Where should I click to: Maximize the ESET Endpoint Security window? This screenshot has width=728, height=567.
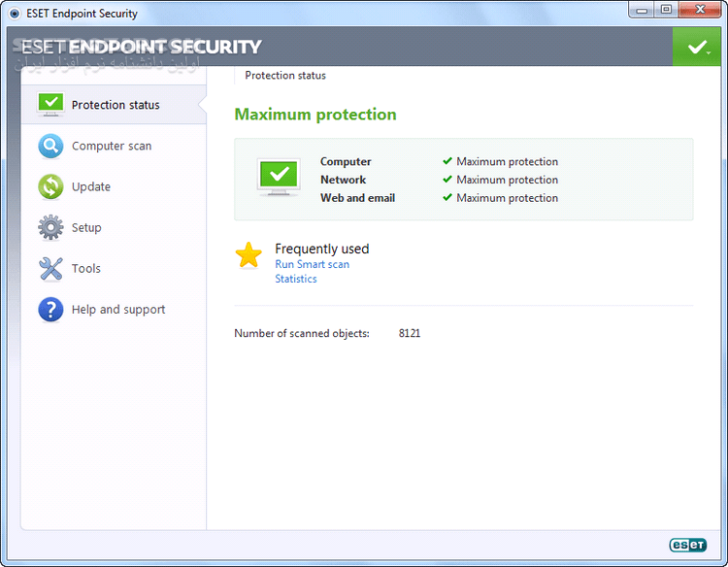(666, 10)
